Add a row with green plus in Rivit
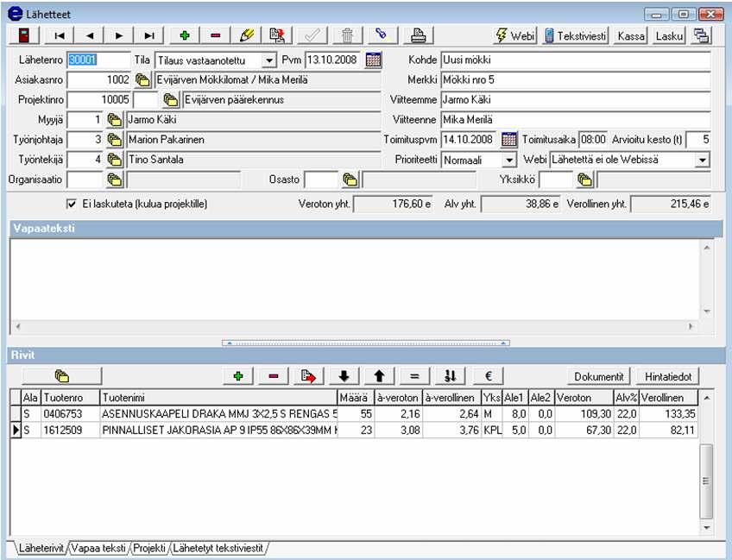The image size is (732, 560). (x=238, y=376)
